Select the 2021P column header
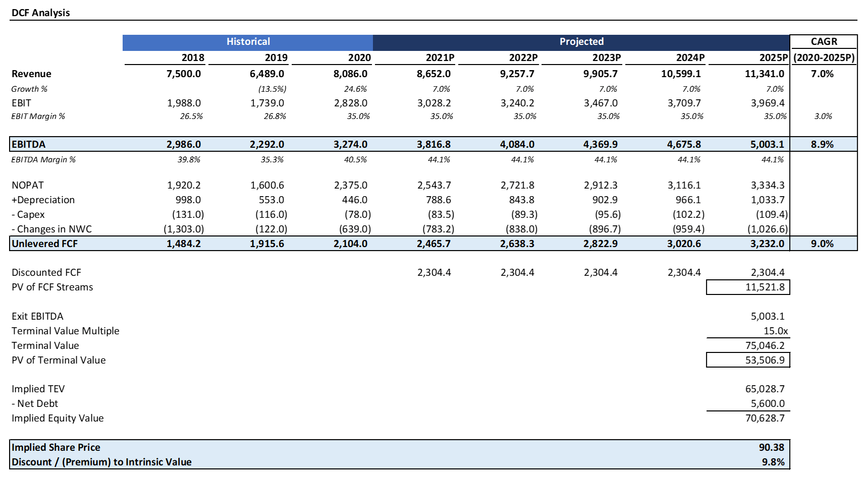The image size is (868, 479). pos(440,57)
